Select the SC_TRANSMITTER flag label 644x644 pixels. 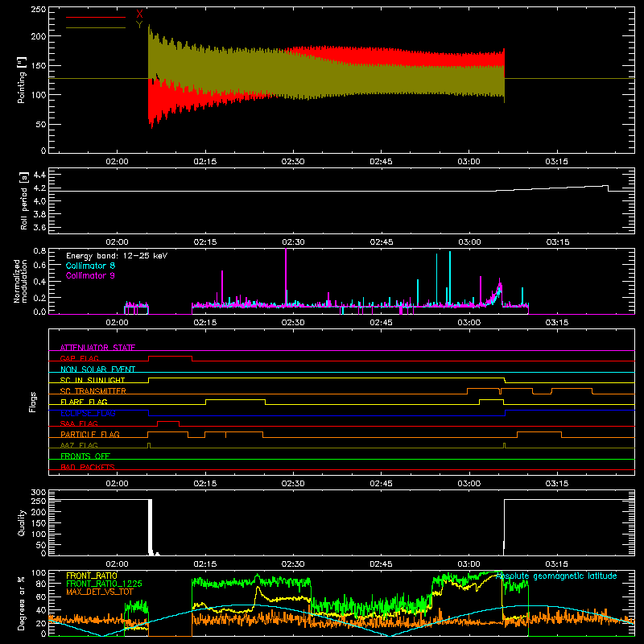click(x=93, y=390)
